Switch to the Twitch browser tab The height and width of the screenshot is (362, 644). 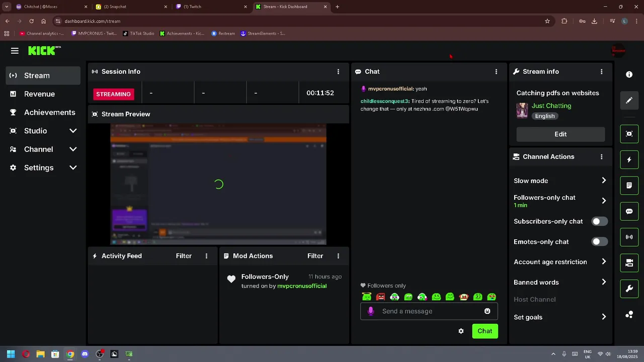(x=211, y=7)
